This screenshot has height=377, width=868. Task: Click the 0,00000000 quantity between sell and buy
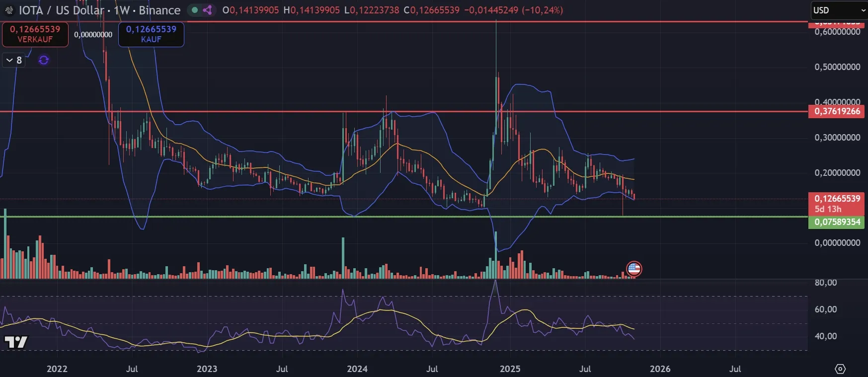tap(93, 35)
